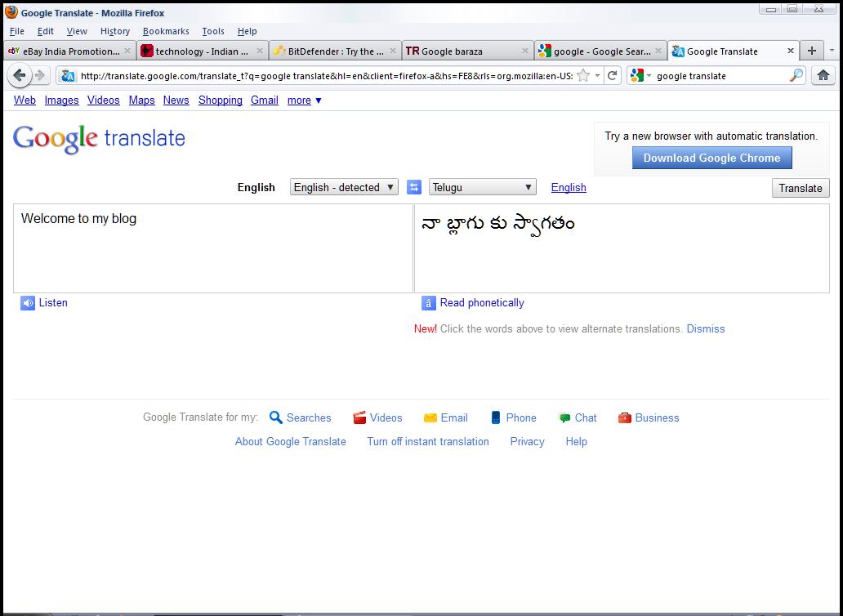Open a new tab with the plus button
This screenshot has height=616, width=843.
pos(812,51)
